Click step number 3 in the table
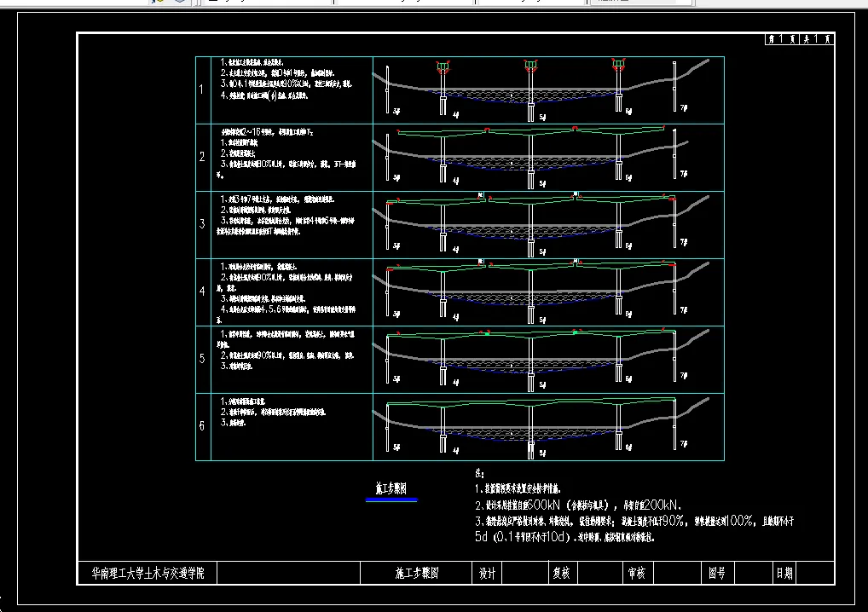 point(202,224)
